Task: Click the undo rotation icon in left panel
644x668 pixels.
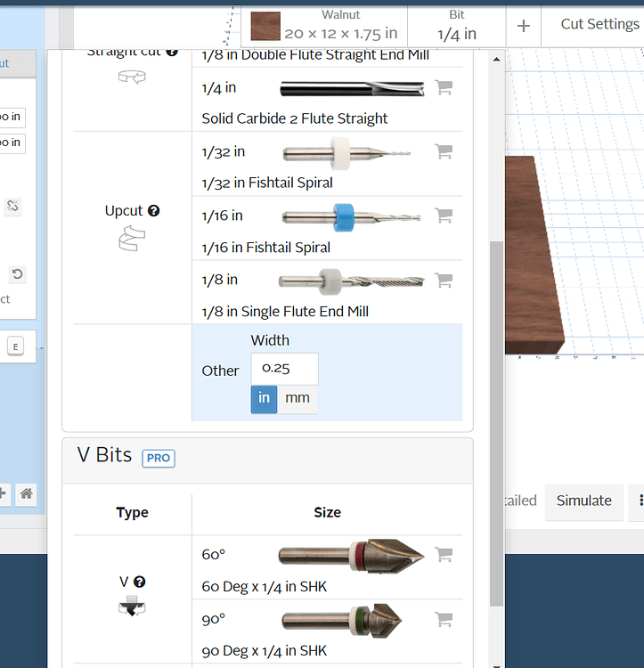Action: 17,274
